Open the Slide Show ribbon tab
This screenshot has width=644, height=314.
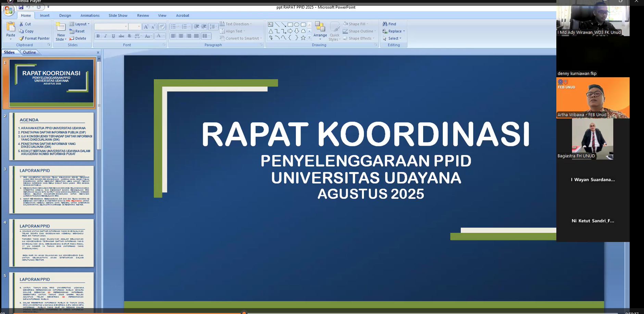[x=118, y=15]
